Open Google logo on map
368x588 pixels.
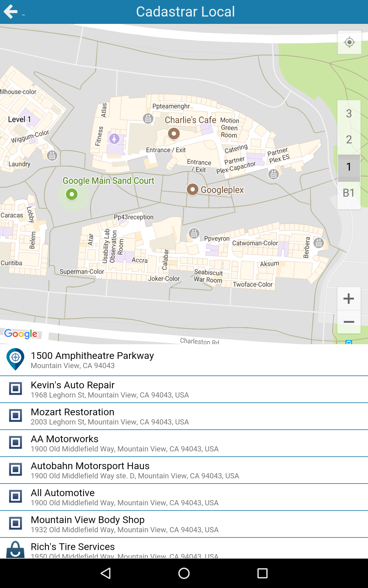click(x=21, y=334)
